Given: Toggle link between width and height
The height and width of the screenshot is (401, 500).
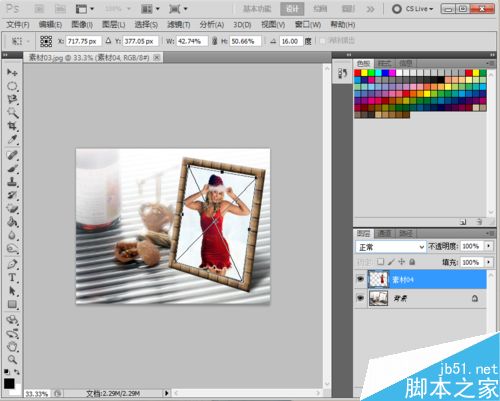Looking at the screenshot, I should (x=214, y=41).
